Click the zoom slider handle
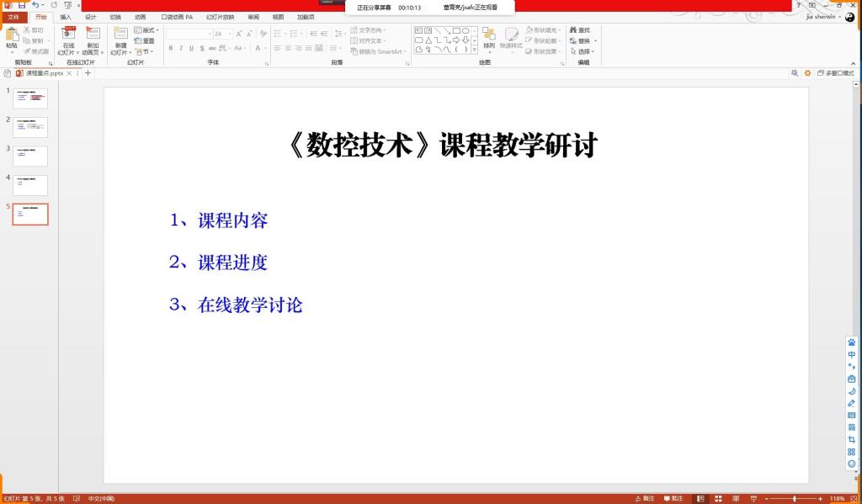Viewport: 862px width, 504px height. (x=793, y=498)
